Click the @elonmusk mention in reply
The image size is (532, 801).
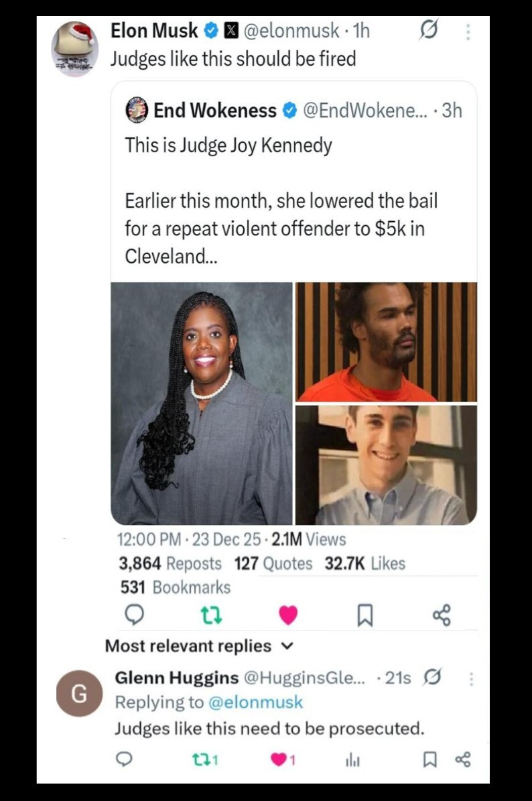point(256,702)
